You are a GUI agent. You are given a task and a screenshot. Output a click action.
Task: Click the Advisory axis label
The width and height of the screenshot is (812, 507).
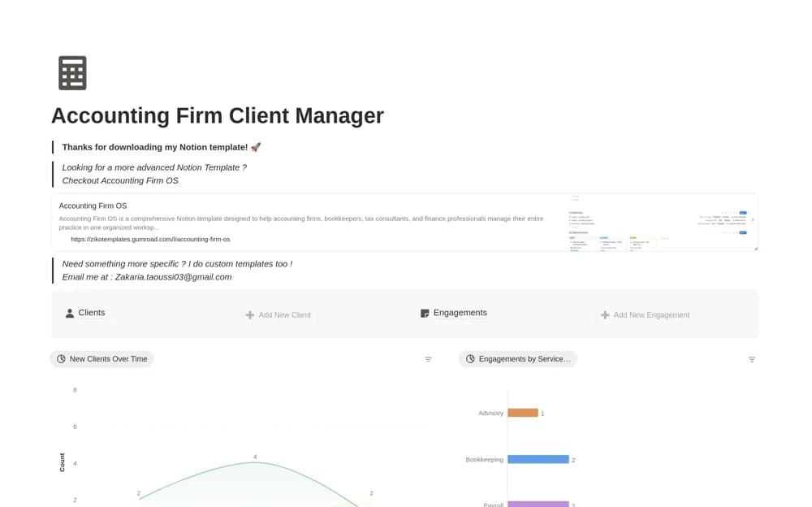tap(490, 414)
